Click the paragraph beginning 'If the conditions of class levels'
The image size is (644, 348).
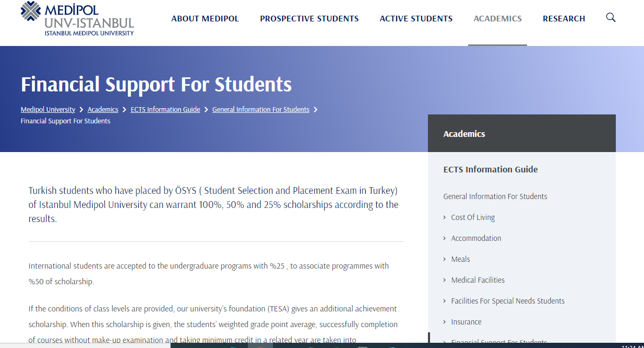coord(213,324)
